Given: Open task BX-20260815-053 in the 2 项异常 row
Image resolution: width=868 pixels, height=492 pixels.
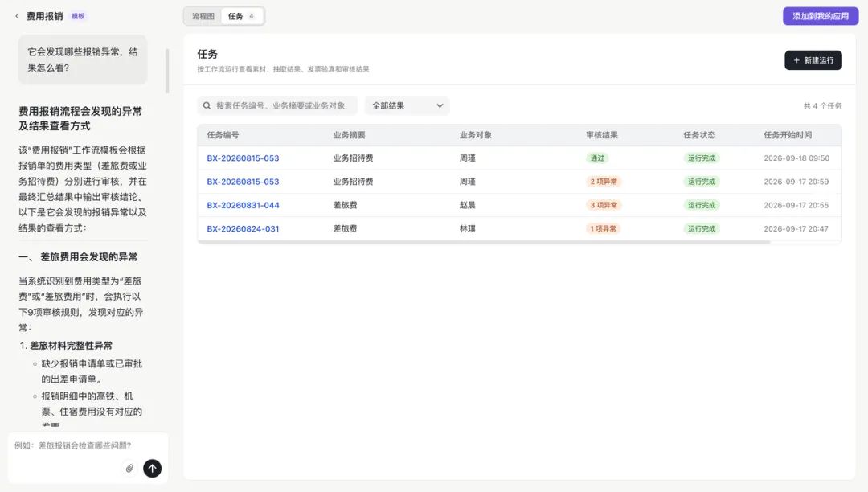Looking at the screenshot, I should tap(243, 182).
